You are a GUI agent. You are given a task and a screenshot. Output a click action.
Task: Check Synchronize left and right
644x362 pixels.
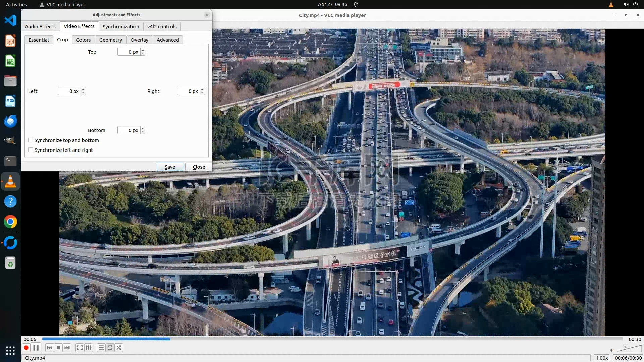point(31,150)
